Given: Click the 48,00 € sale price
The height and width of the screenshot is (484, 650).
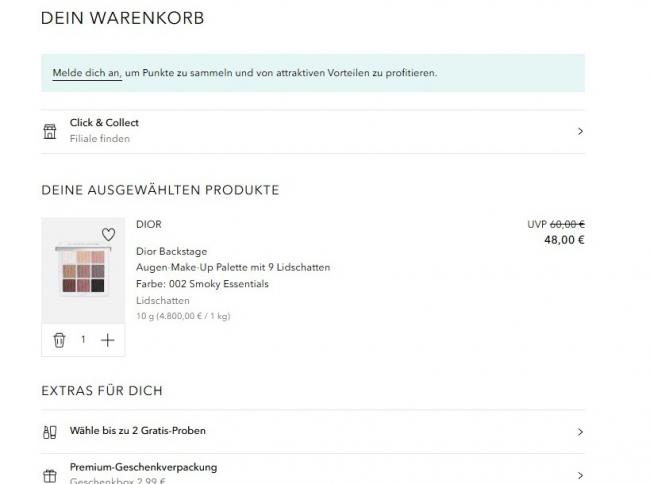Looking at the screenshot, I should (x=564, y=240).
